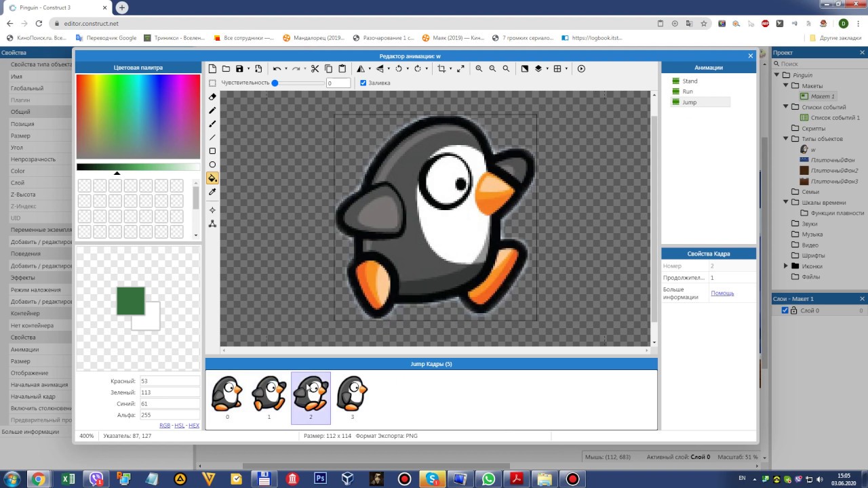Select animation frame 1 thumbnail
The width and height of the screenshot is (868, 488).
coord(269,396)
